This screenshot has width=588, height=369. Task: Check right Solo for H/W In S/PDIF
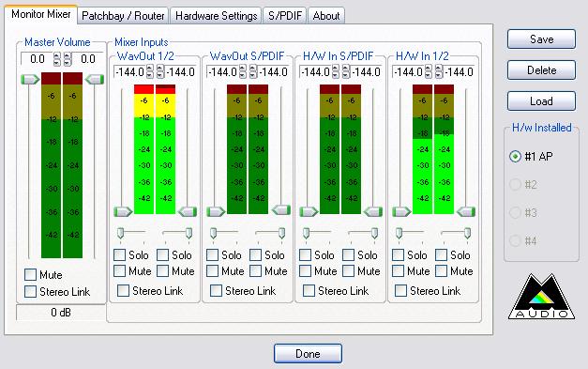click(348, 255)
